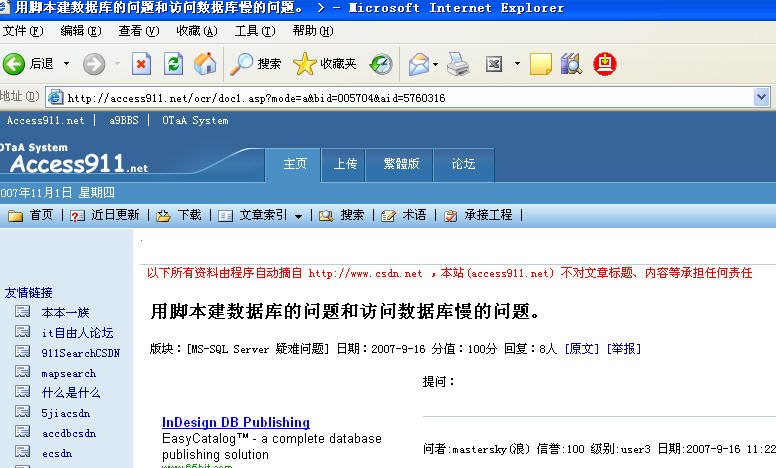Click the page icon in address bar
Viewport: 776px width, 468px height.
point(55,97)
